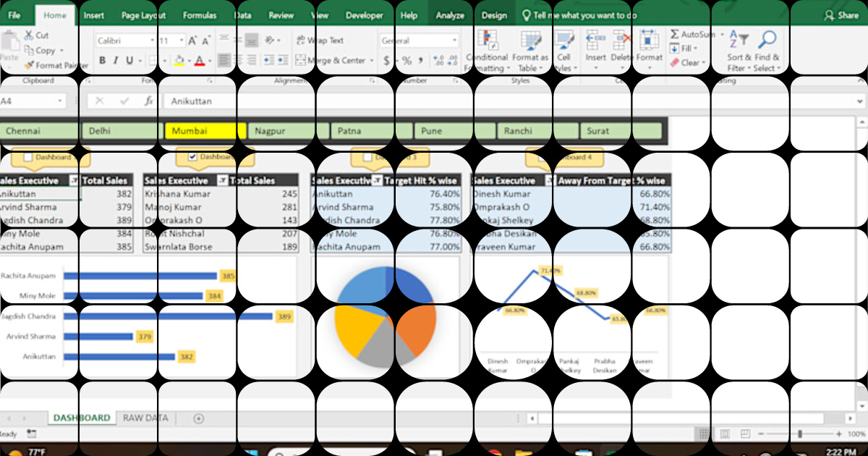The image size is (868, 456).
Task: Toggle bold formatting
Action: [x=102, y=61]
